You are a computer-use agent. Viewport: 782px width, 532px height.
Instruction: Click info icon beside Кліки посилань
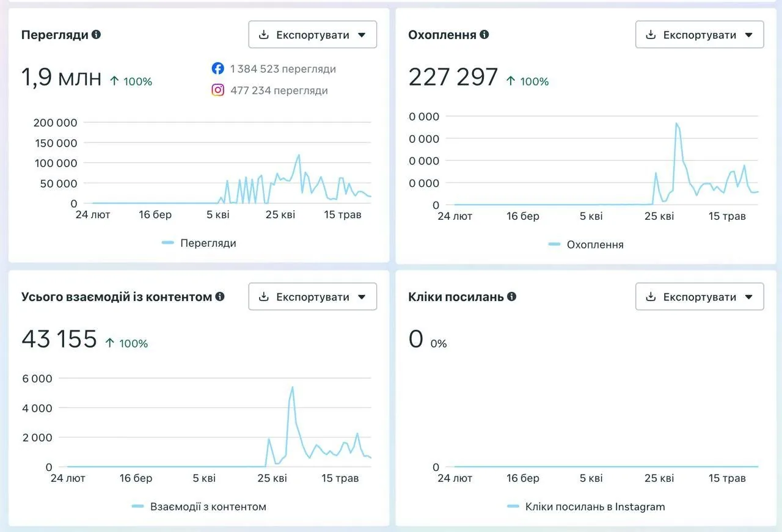(512, 297)
